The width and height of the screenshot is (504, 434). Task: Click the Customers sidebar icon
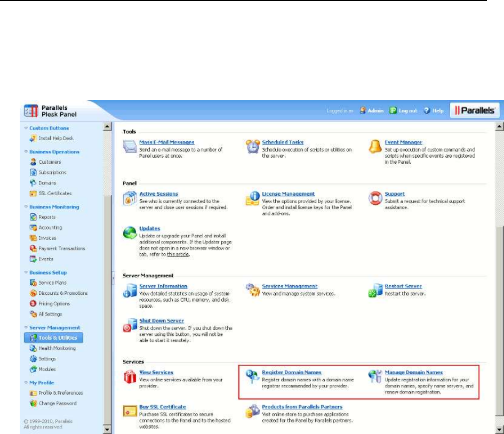pyautogui.click(x=33, y=162)
